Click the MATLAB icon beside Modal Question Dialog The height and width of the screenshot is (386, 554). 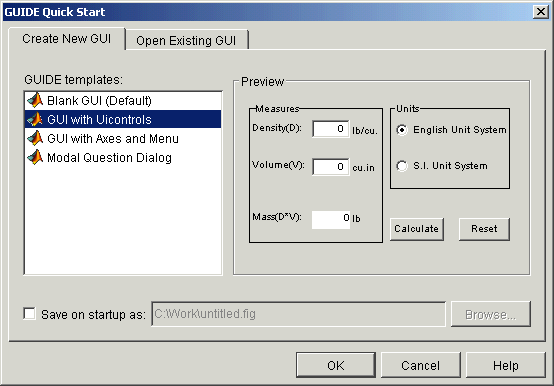[35, 158]
